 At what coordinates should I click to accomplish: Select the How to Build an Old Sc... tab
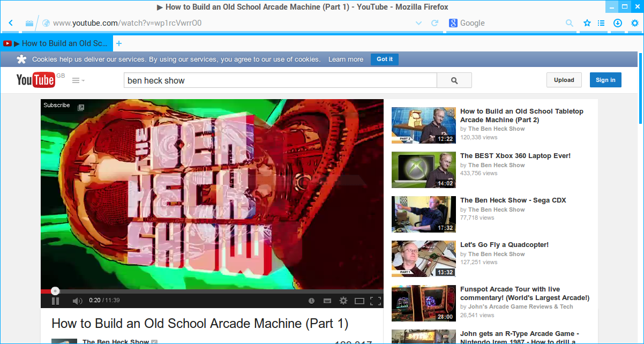pos(57,43)
